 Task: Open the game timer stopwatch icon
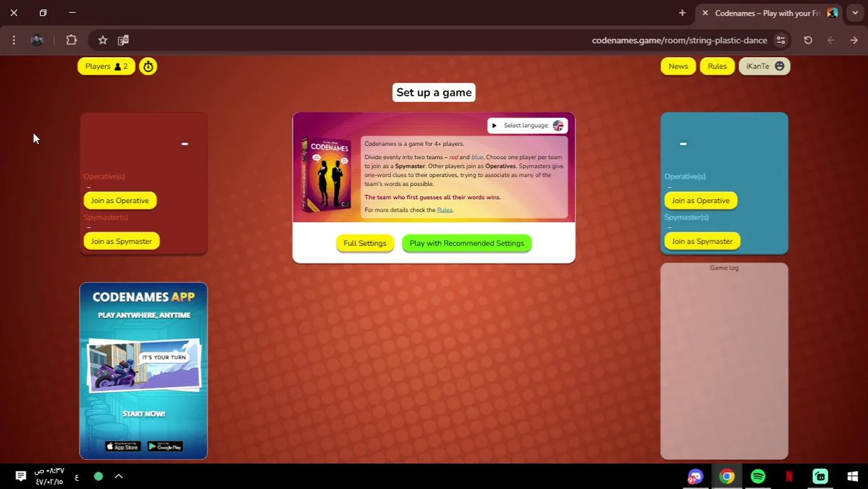(x=148, y=66)
